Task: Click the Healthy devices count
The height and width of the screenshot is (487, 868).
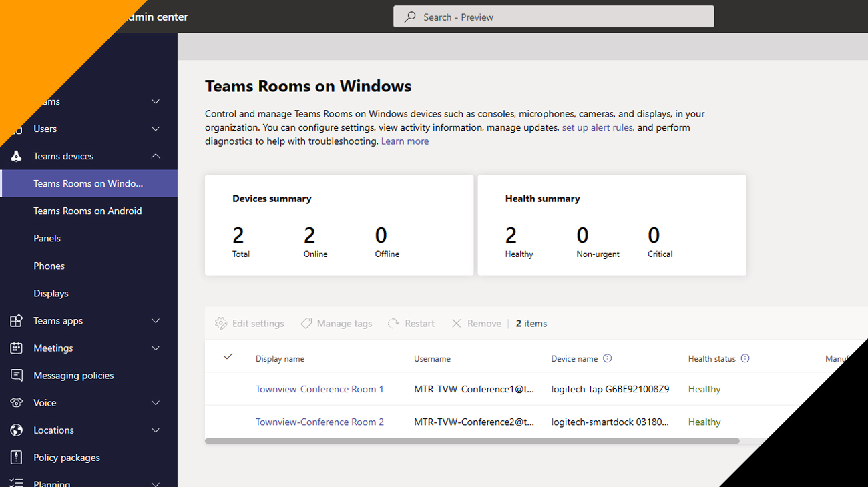Action: (x=511, y=235)
